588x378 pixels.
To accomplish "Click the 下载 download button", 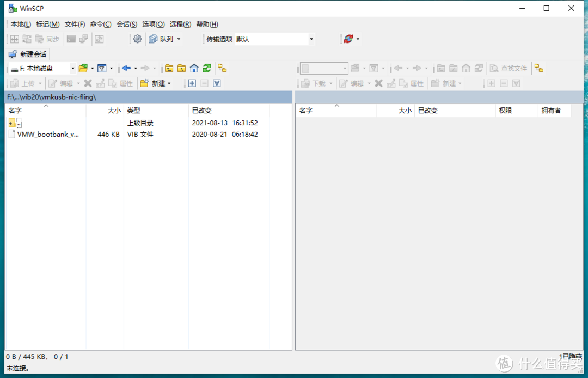I will [314, 83].
